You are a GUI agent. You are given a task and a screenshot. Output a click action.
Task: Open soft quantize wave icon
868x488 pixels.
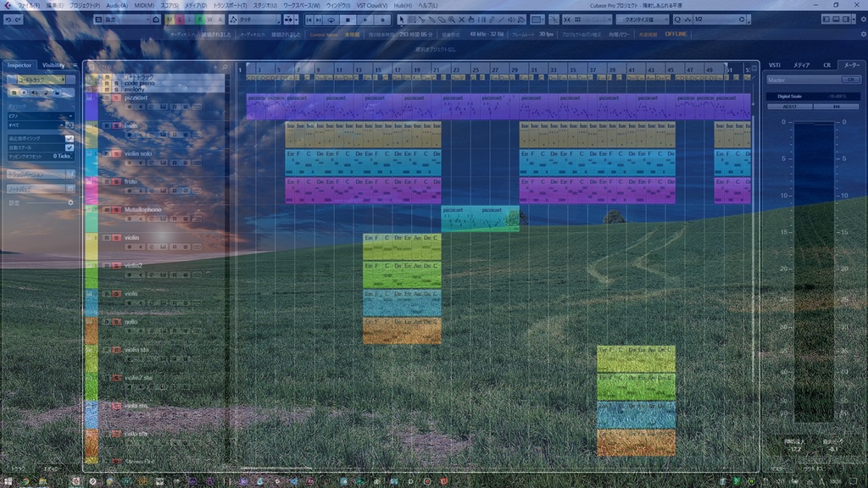click(x=687, y=19)
